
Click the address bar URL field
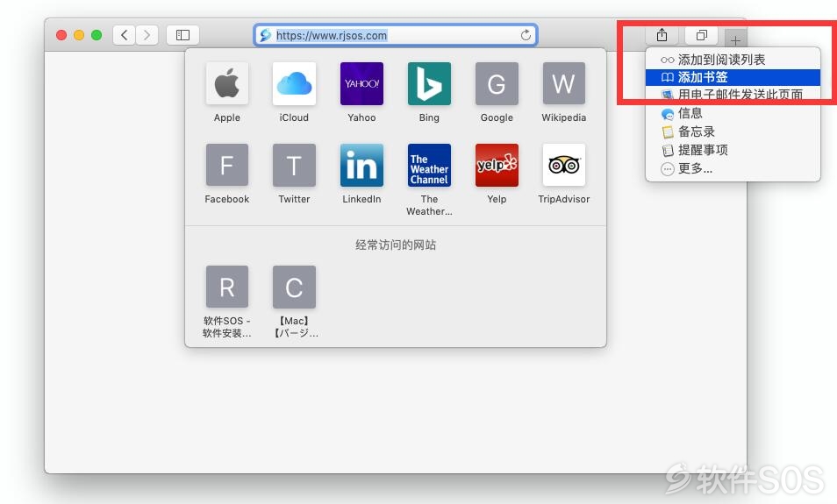tap(396, 35)
